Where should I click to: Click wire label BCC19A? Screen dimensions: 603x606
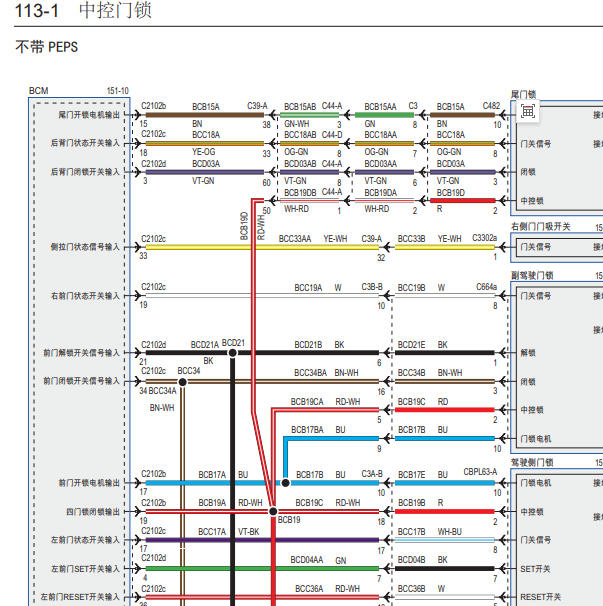(308, 288)
